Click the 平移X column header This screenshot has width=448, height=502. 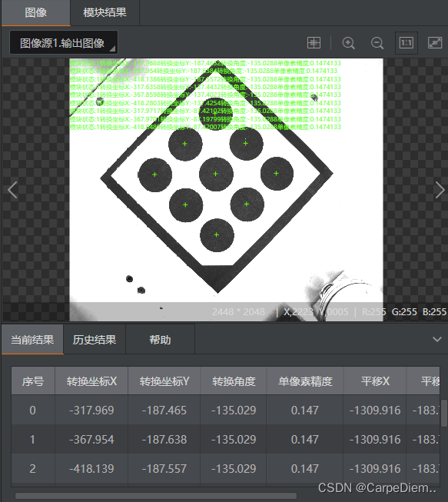(x=375, y=381)
